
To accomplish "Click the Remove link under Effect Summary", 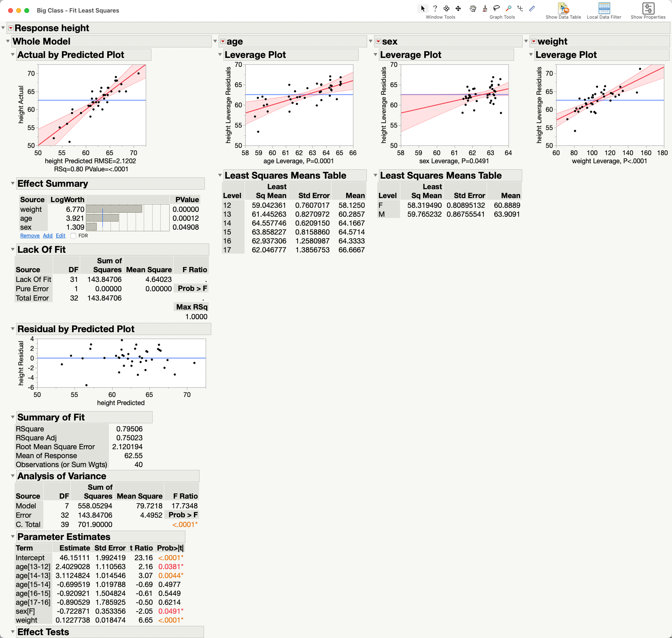I will (x=30, y=235).
